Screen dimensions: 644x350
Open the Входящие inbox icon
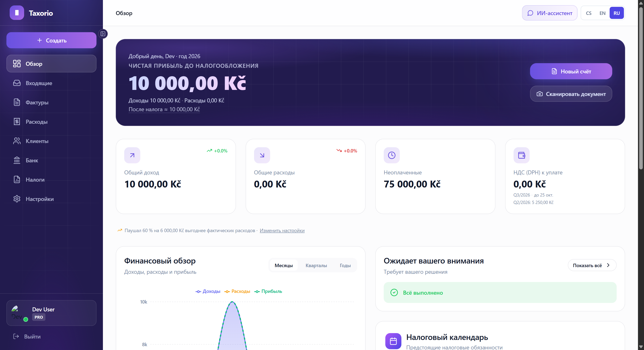tap(17, 83)
